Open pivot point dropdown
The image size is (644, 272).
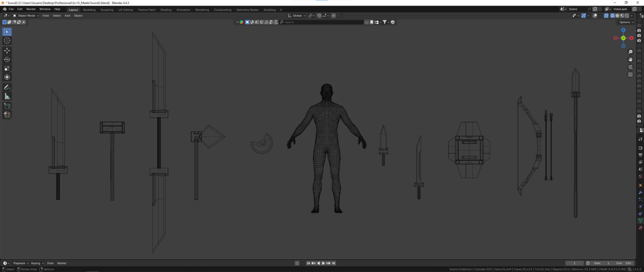coord(312,16)
